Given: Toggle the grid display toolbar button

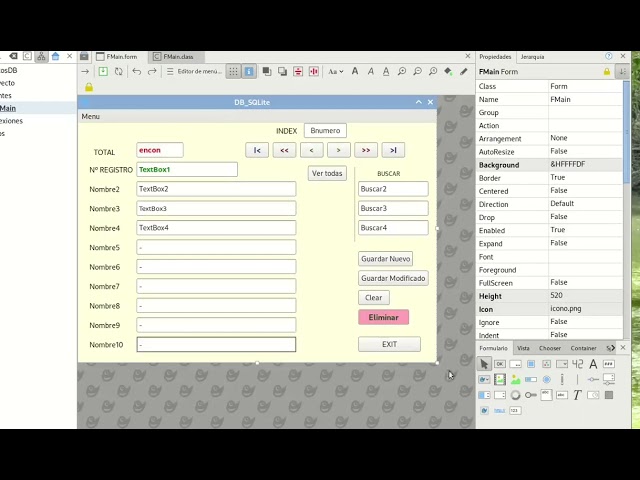Looking at the screenshot, I should [x=233, y=72].
